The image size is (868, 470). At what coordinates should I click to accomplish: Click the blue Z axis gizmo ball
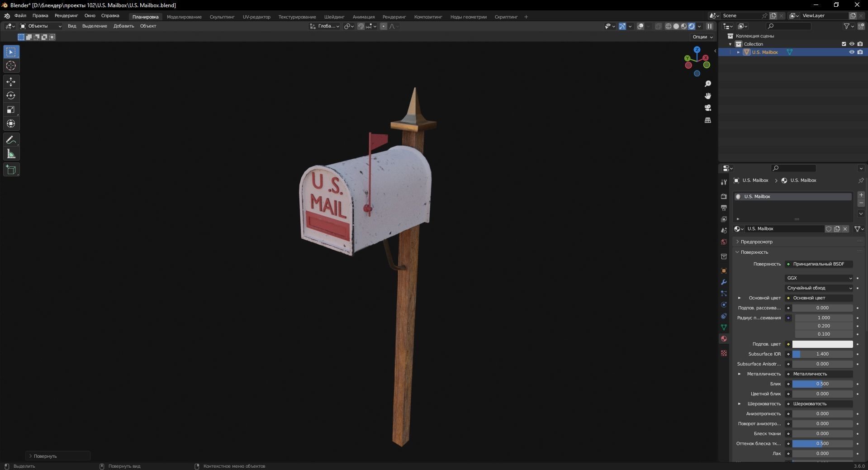[697, 49]
